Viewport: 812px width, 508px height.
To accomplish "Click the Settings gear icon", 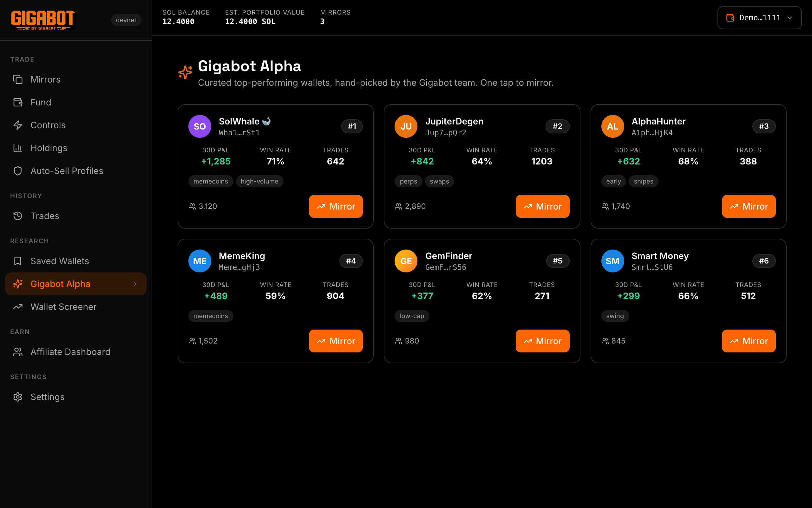I will [18, 397].
